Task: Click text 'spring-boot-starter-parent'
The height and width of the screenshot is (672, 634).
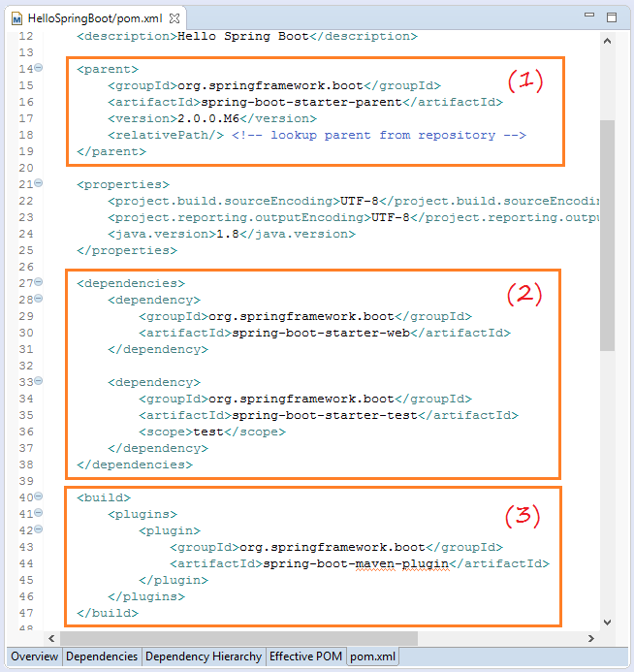Action: point(301,103)
